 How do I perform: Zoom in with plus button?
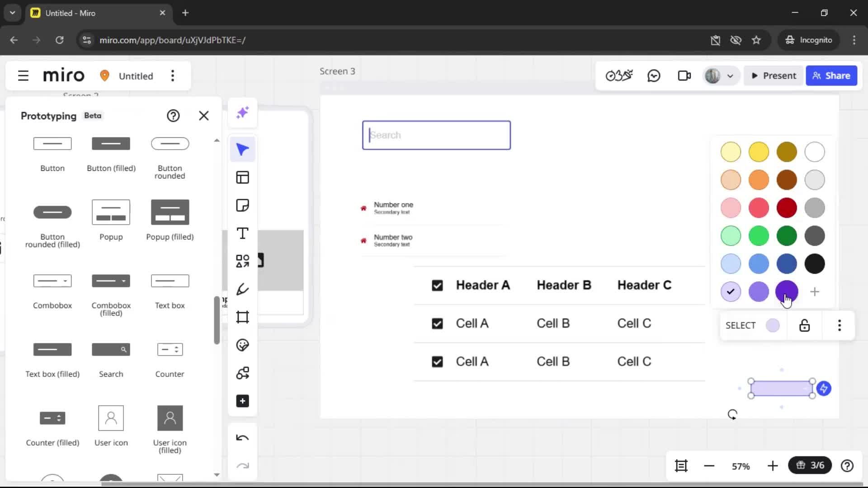(773, 466)
